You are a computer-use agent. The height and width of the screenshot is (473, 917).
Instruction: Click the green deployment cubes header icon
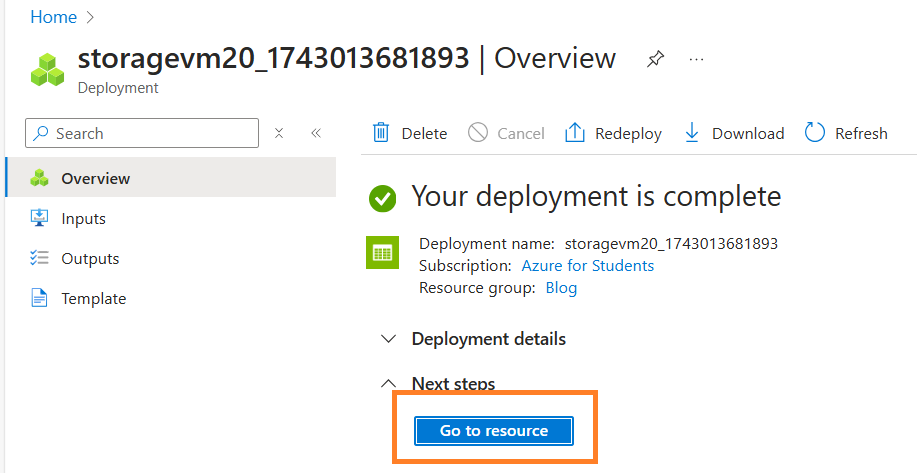coord(47,70)
